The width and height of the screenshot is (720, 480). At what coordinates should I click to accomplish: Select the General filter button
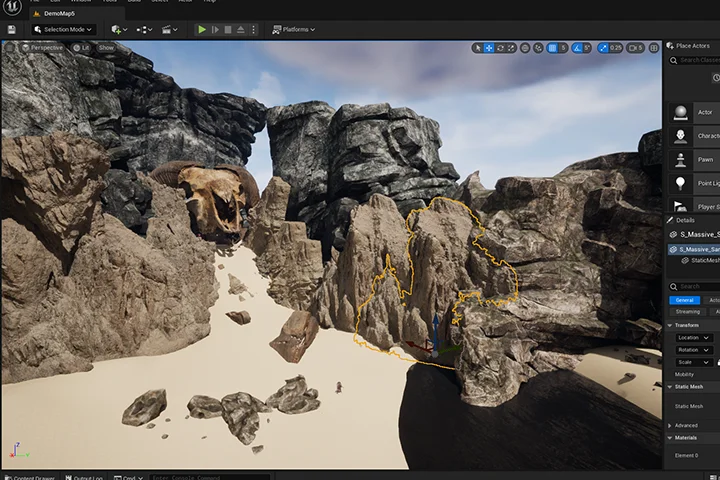click(x=684, y=300)
